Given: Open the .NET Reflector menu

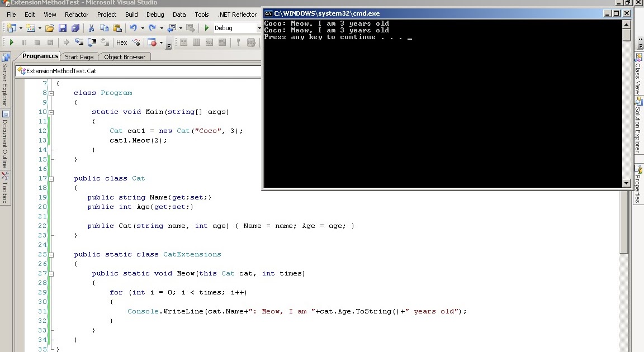Looking at the screenshot, I should (238, 15).
